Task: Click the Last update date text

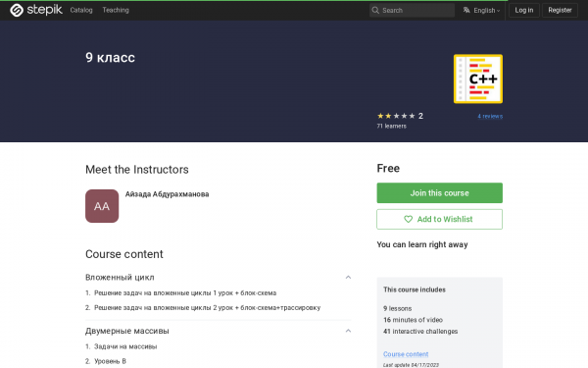Action: click(411, 365)
